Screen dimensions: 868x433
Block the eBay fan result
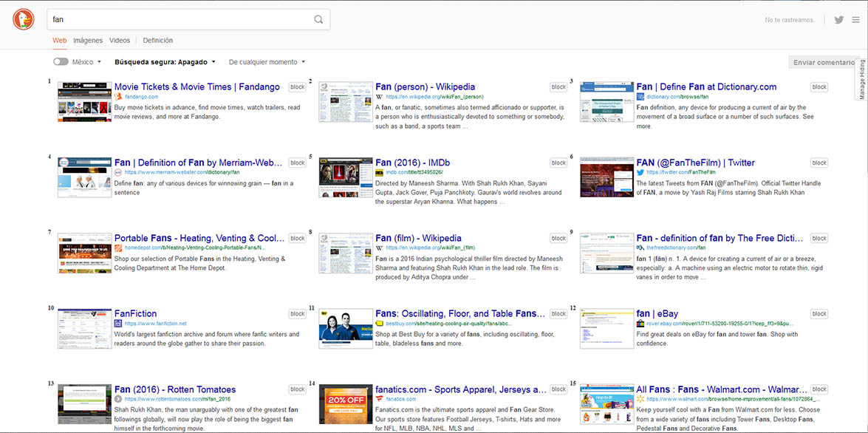pos(819,314)
